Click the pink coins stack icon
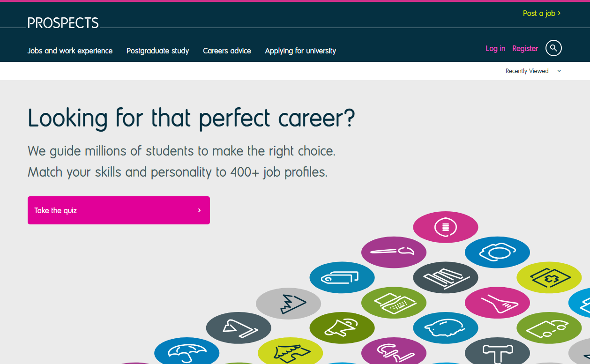Viewport: 590px width, 364px height. coord(445,227)
